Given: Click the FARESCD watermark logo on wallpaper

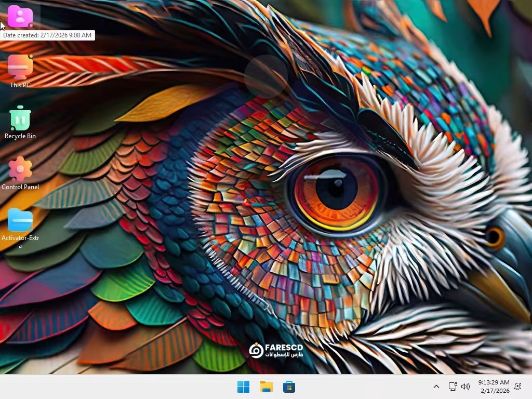Looking at the screenshot, I should [x=276, y=350].
